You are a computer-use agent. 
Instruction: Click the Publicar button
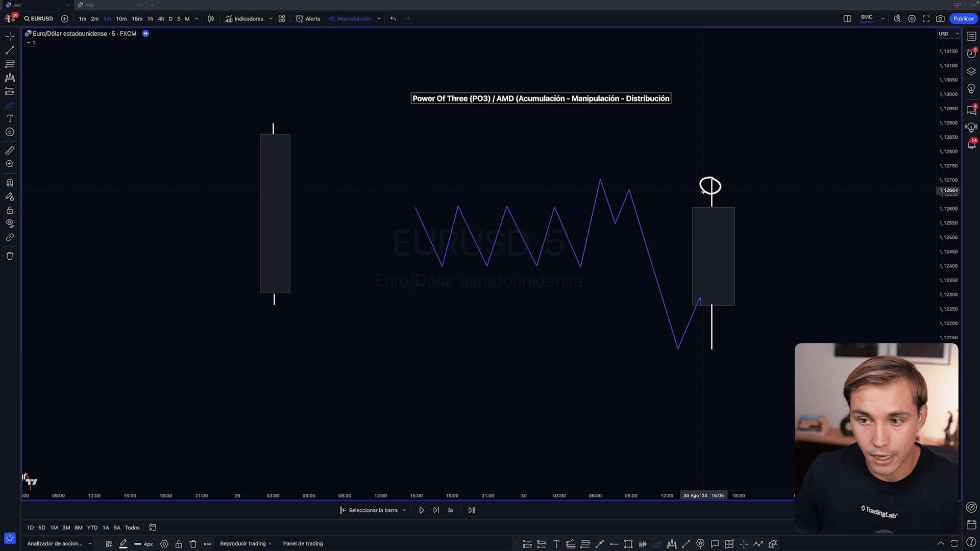[963, 19]
